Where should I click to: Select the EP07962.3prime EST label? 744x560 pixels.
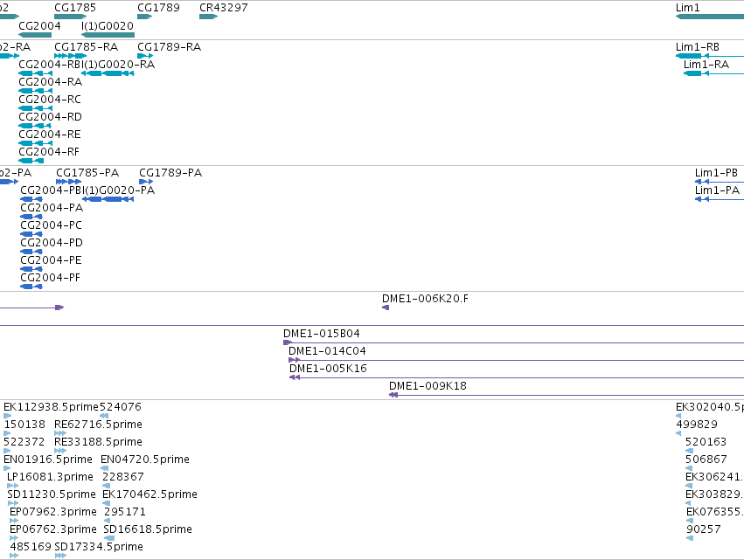pyautogui.click(x=53, y=513)
